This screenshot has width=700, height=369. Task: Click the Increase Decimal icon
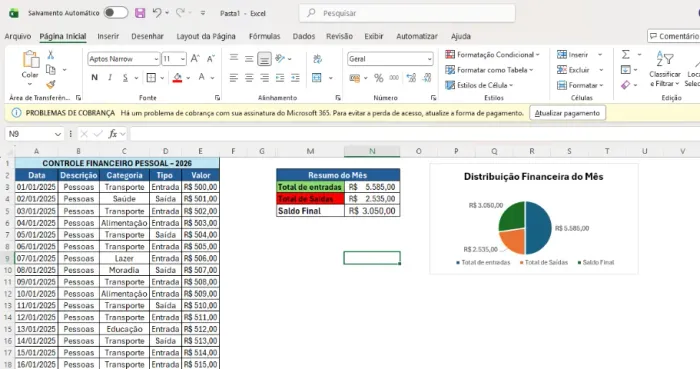[411, 78]
